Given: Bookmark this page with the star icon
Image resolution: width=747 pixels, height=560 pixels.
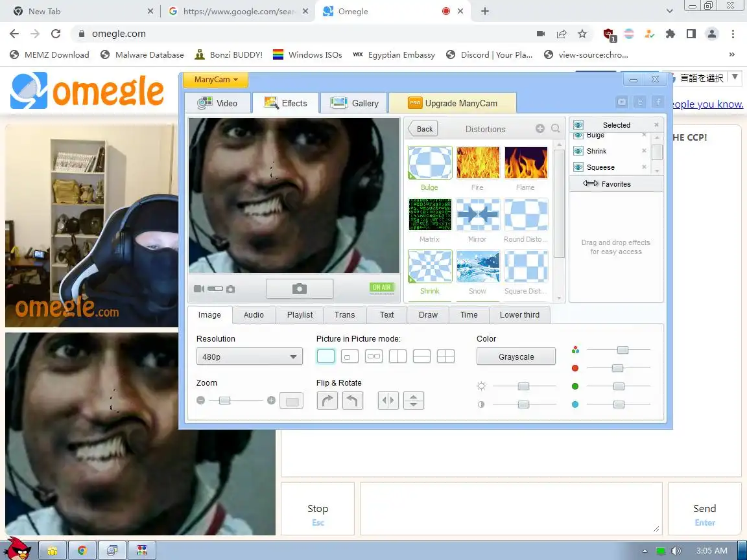Looking at the screenshot, I should [582, 34].
